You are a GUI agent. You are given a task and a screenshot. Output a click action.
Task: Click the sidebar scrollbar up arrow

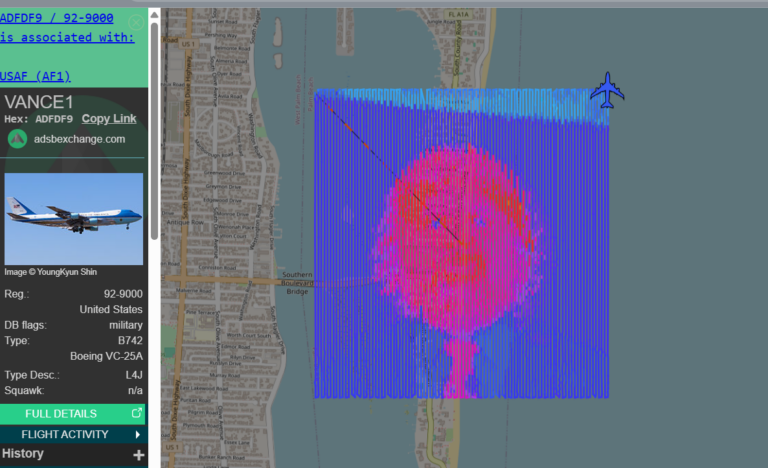pos(154,15)
